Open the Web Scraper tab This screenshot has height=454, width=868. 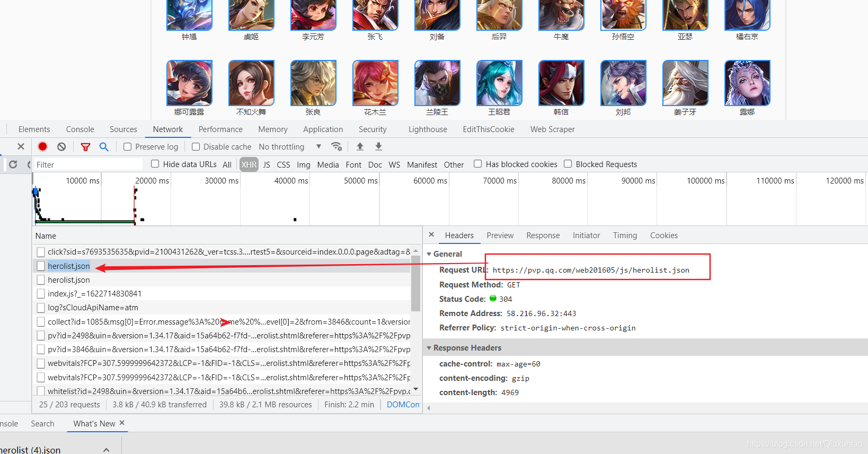pyautogui.click(x=552, y=129)
